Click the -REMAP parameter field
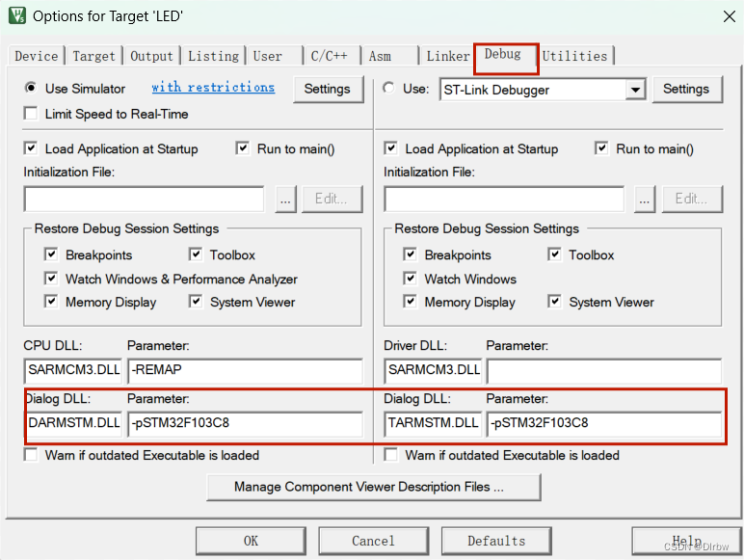 click(246, 371)
